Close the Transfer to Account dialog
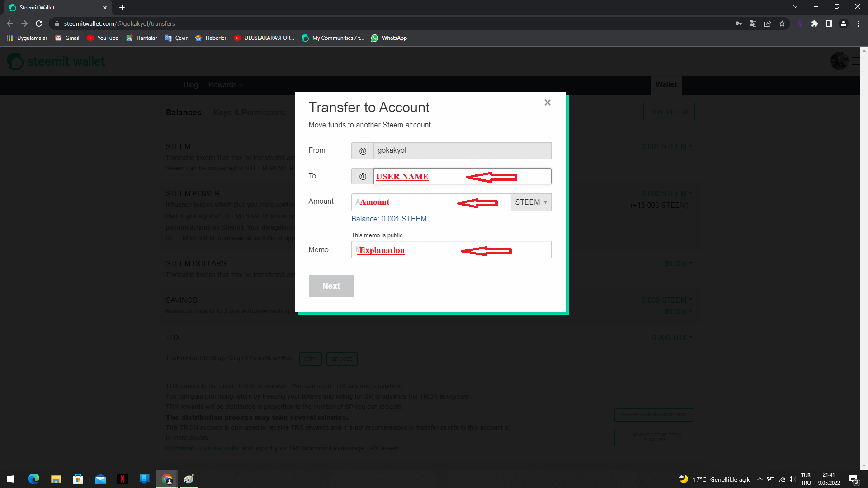 click(x=547, y=103)
